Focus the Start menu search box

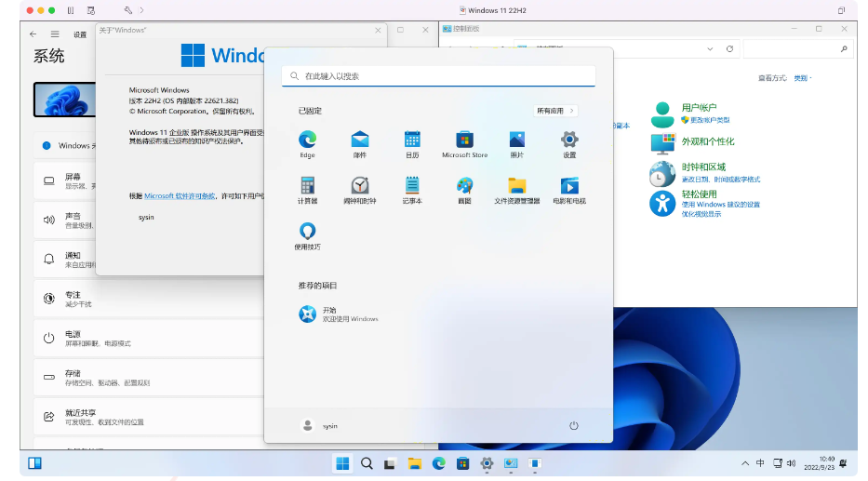tap(438, 76)
